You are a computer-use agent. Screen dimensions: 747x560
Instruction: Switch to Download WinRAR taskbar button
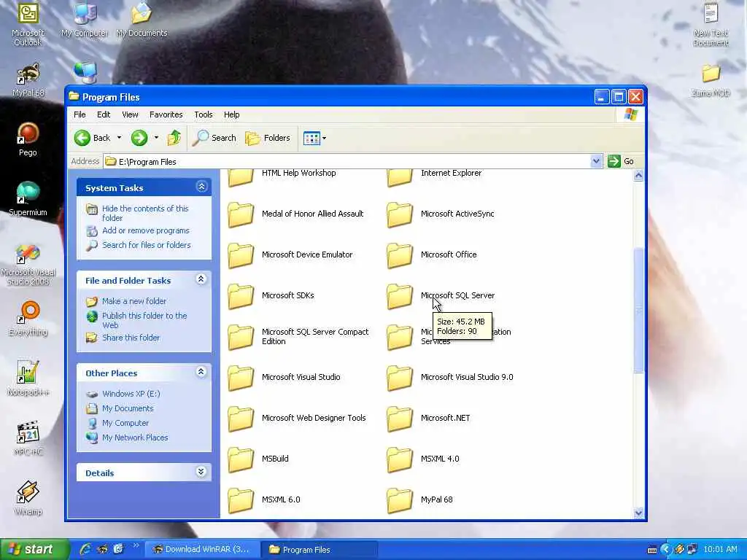201,550
